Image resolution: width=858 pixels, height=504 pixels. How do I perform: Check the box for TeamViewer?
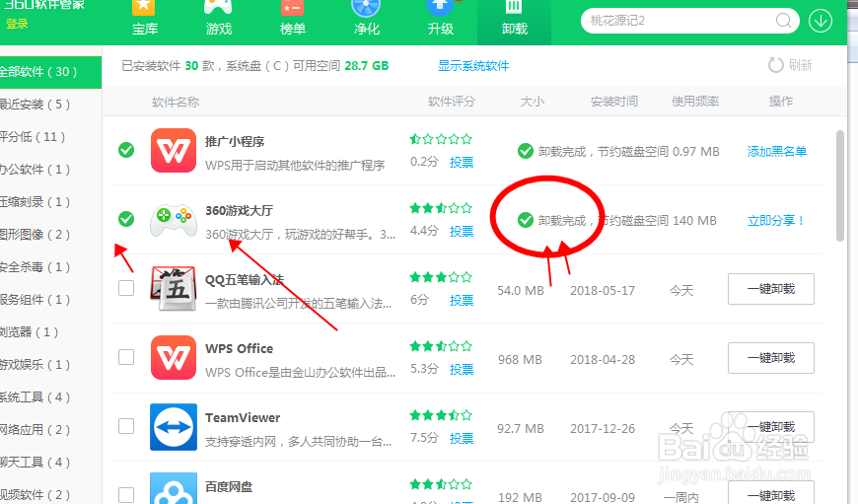point(126,426)
